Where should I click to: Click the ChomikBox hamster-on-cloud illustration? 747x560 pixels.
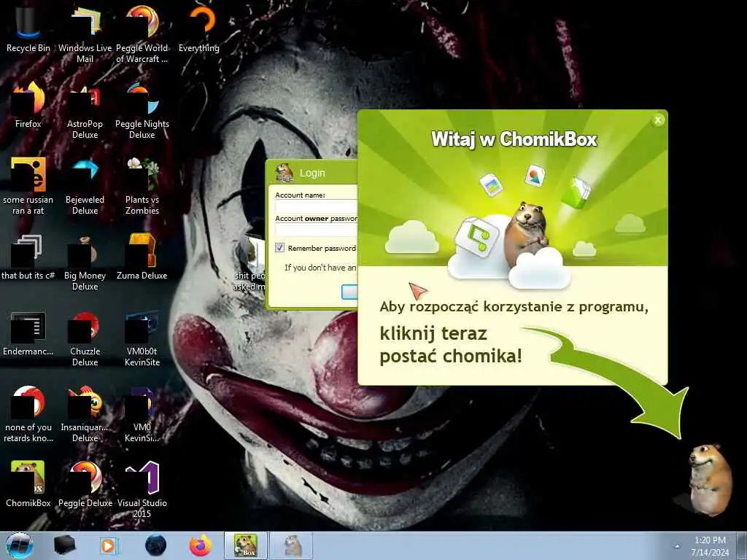(x=510, y=245)
